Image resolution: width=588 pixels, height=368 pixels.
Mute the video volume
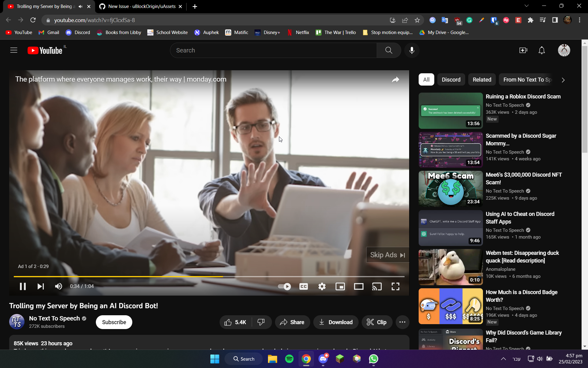click(x=58, y=286)
